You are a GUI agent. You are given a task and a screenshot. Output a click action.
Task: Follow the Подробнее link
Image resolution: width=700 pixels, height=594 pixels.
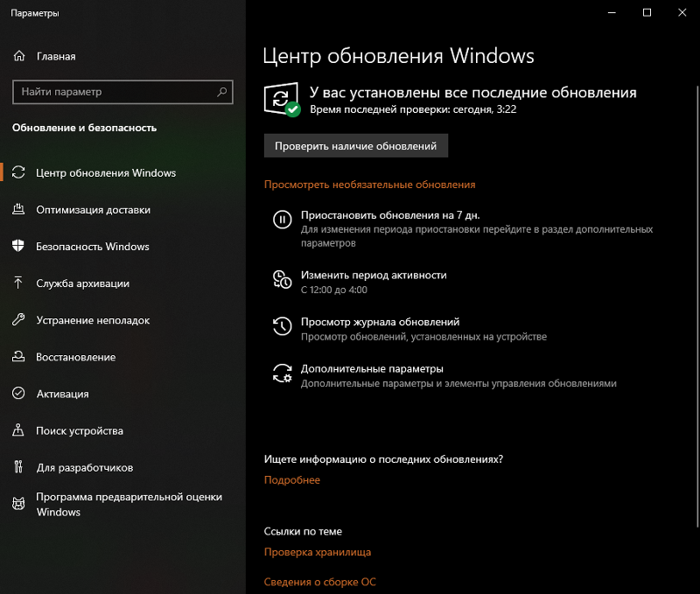[x=292, y=479]
